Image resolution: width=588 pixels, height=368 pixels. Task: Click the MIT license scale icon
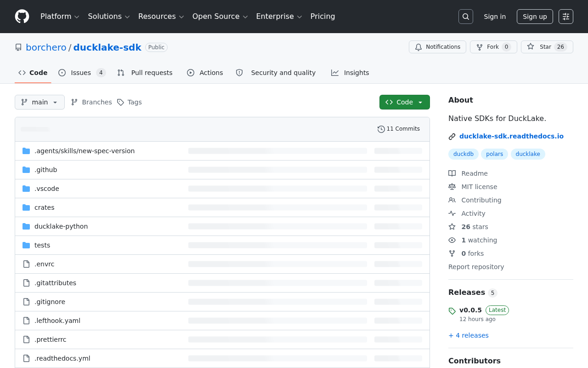coord(452,187)
